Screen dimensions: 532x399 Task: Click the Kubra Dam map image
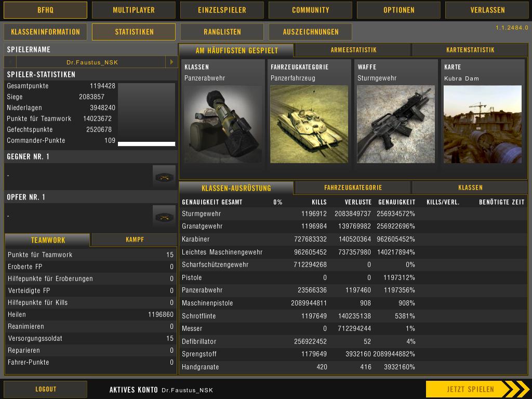(x=482, y=125)
